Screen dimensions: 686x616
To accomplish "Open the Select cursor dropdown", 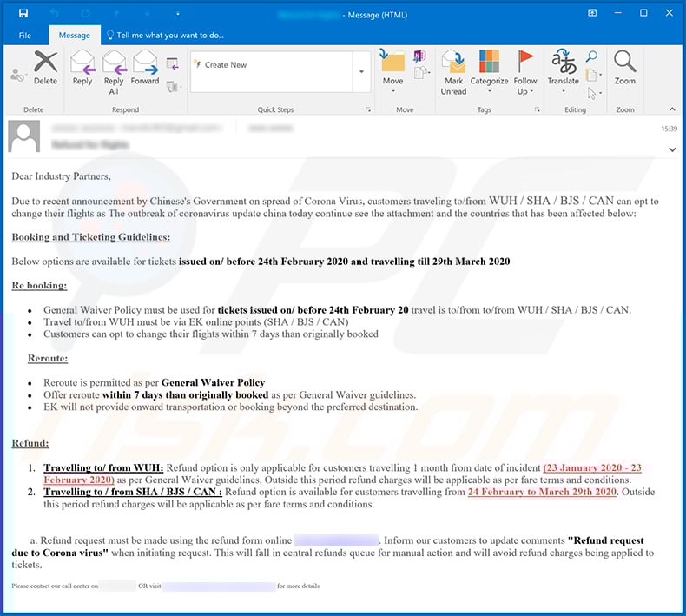I will tap(594, 93).
